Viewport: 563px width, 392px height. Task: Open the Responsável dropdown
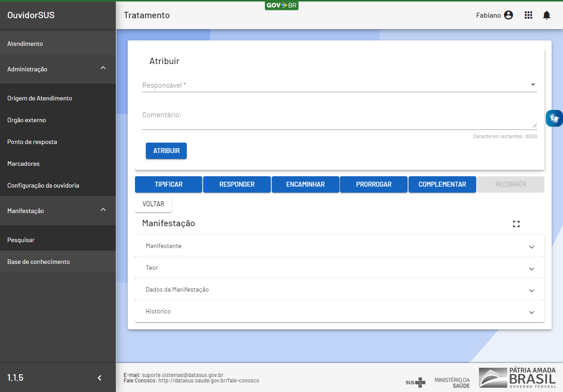[x=339, y=85]
